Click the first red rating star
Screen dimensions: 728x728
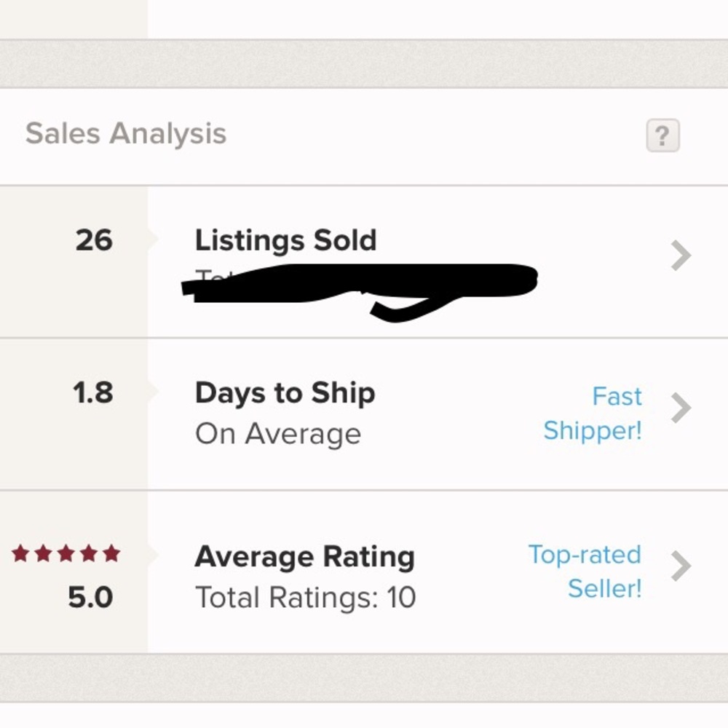(21, 554)
